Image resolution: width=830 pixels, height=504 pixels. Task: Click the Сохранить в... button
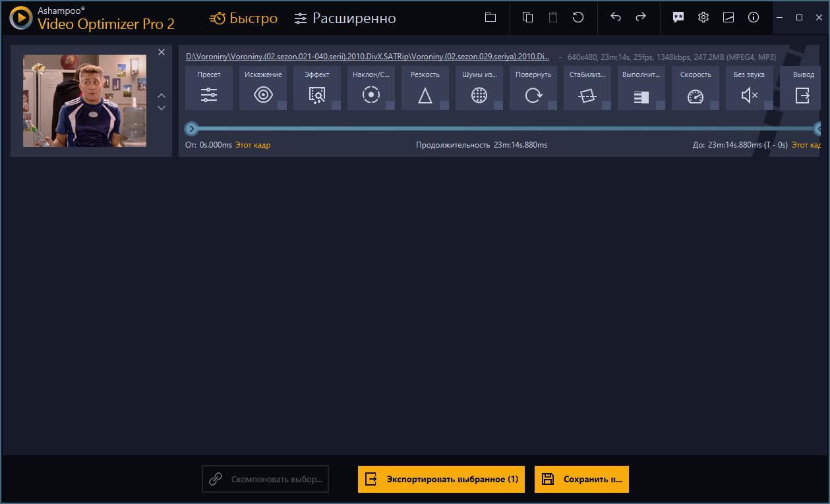(x=581, y=480)
